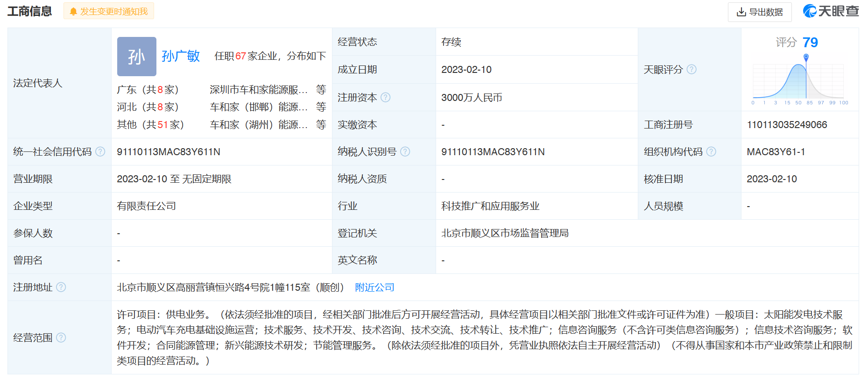
Task: Click the help icon beside 组织机构代码
Action: pos(711,151)
